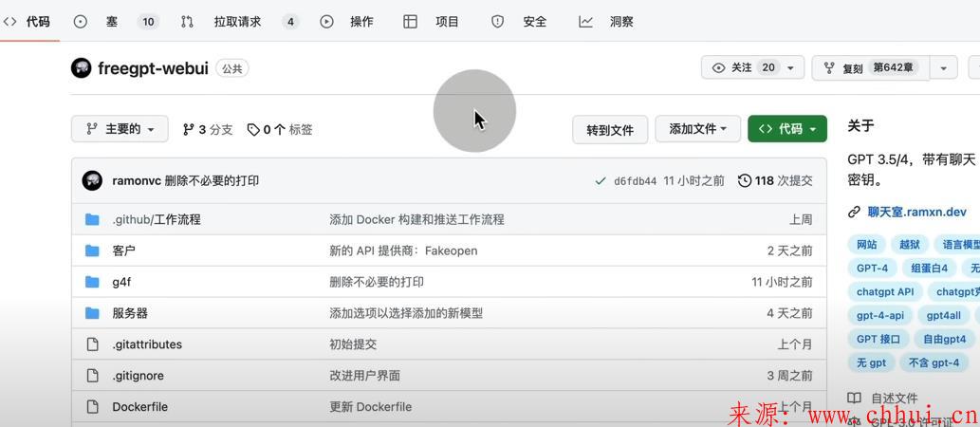The image size is (980, 427).
Task: Select the GPT 接口 topic tag
Action: (x=878, y=339)
